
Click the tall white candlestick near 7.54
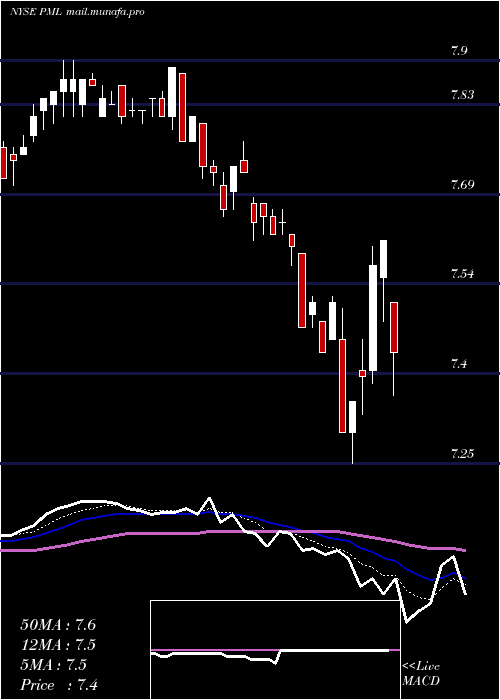pos(373,318)
